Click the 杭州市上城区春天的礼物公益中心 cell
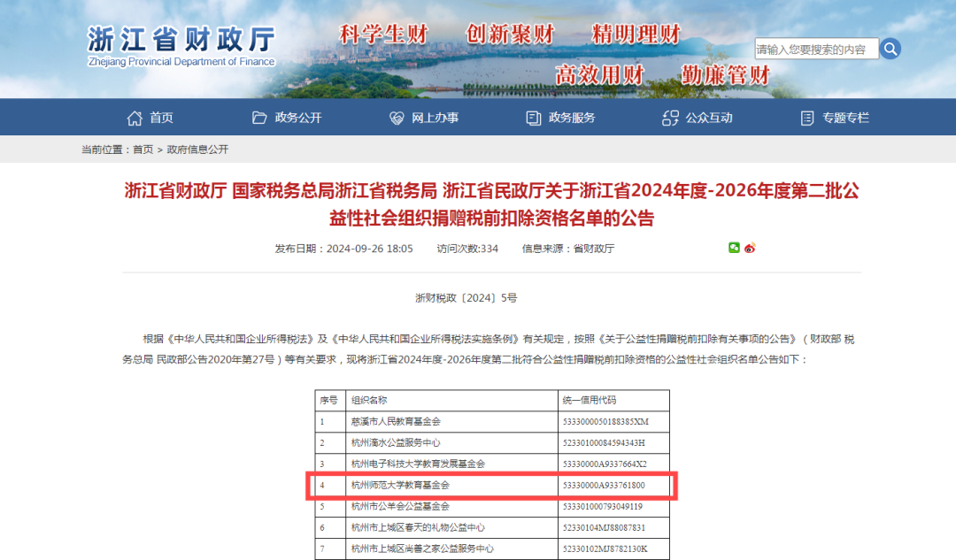 pyautogui.click(x=451, y=527)
